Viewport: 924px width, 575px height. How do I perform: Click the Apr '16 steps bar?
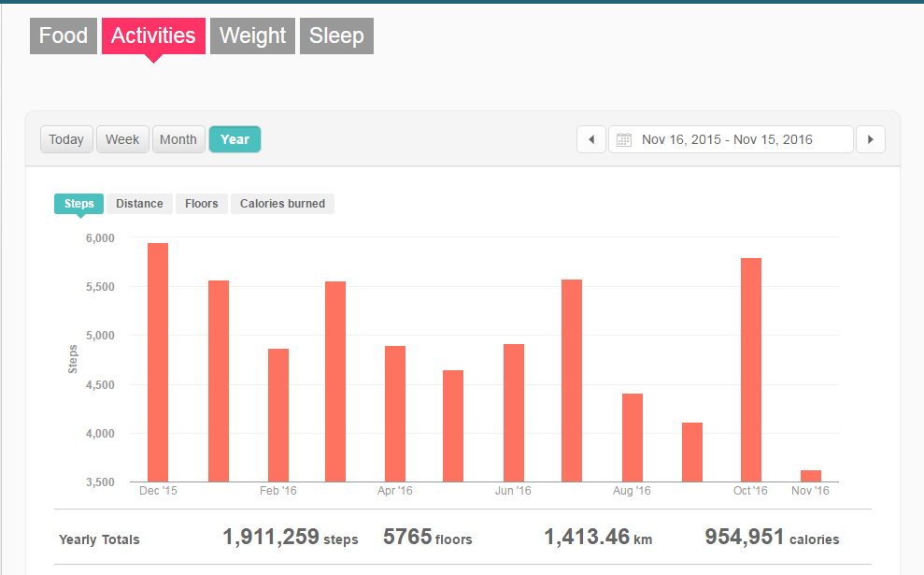(395, 414)
